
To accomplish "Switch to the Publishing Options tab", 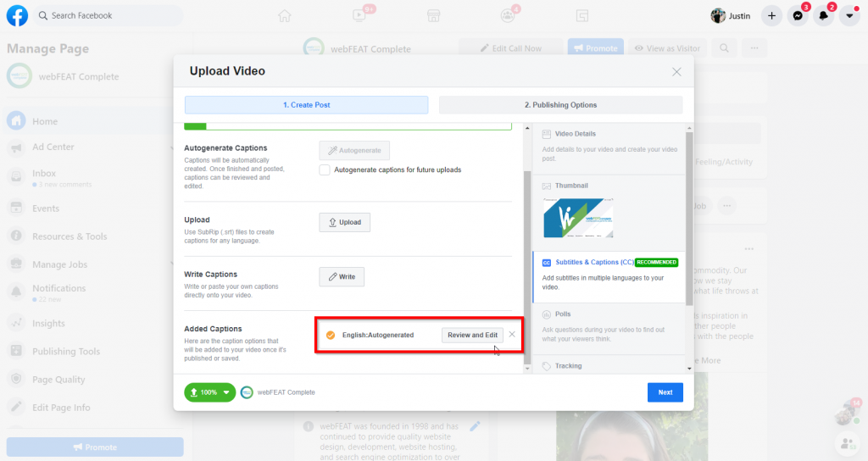I will click(x=560, y=105).
